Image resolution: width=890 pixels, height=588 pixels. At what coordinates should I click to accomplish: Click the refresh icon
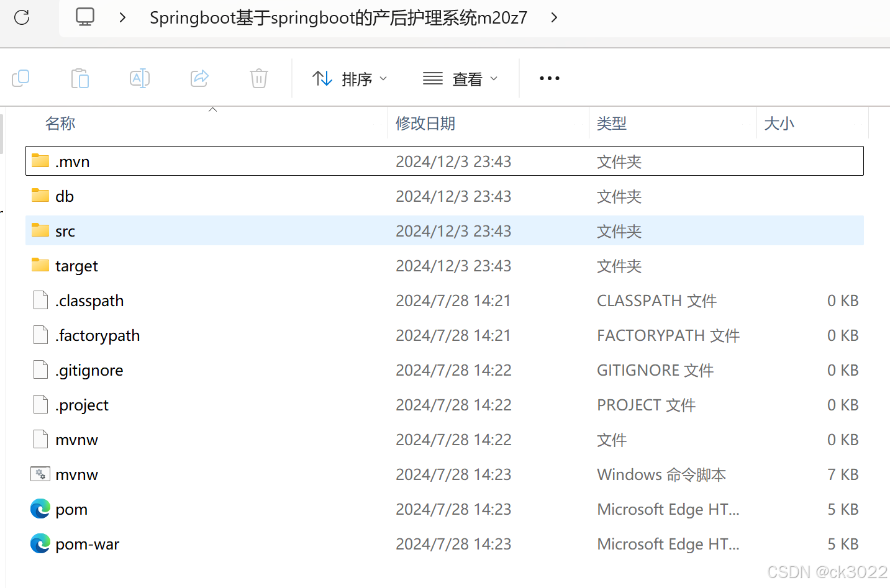(22, 17)
